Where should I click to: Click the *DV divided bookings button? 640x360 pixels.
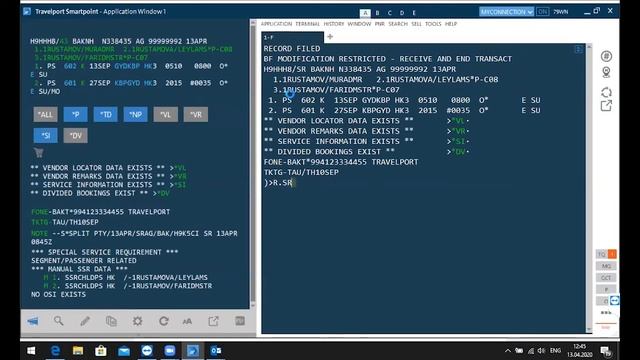[x=76, y=136]
